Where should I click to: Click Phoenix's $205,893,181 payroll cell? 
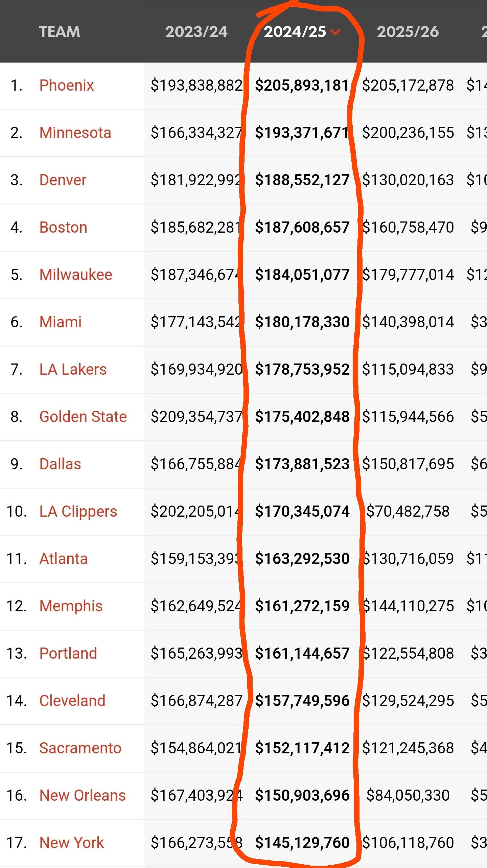tap(302, 85)
